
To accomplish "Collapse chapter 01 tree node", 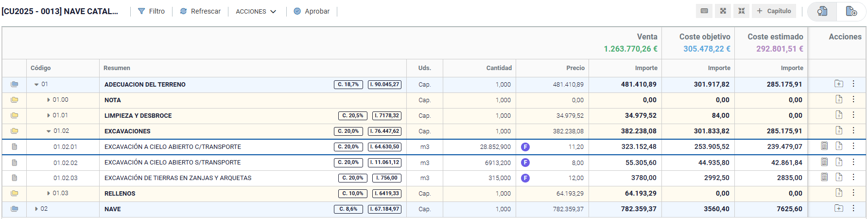I will pyautogui.click(x=36, y=85).
